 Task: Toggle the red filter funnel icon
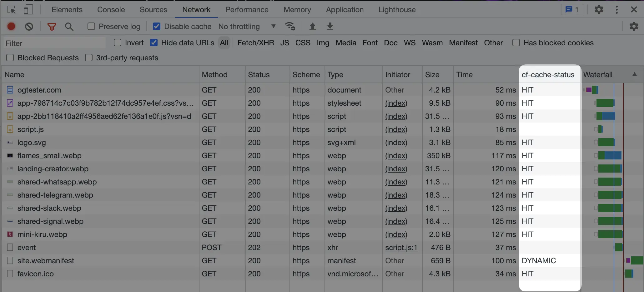coord(52,27)
